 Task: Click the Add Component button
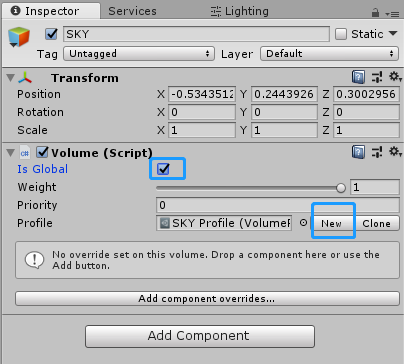tap(200, 336)
